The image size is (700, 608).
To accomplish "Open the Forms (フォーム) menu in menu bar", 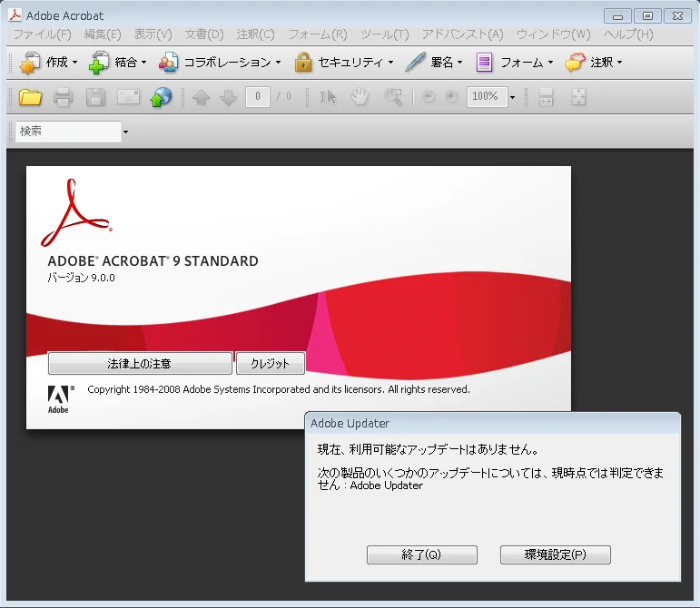I will coord(318,34).
